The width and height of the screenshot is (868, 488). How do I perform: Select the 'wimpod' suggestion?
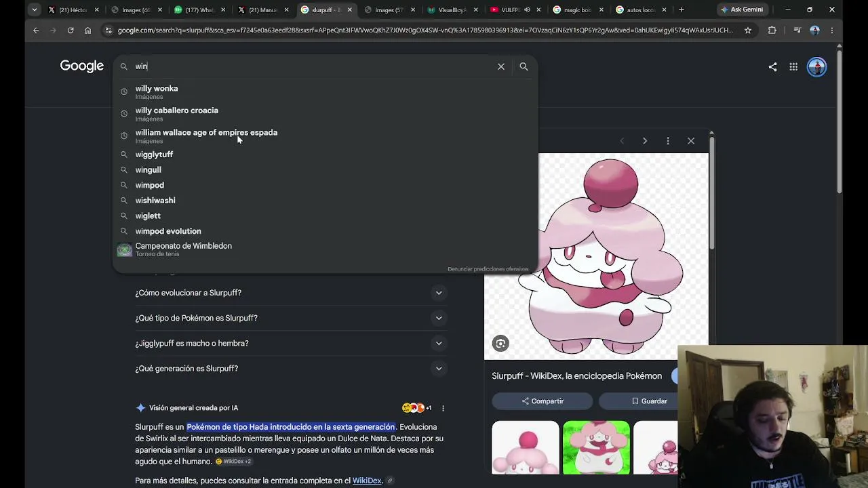325,185
